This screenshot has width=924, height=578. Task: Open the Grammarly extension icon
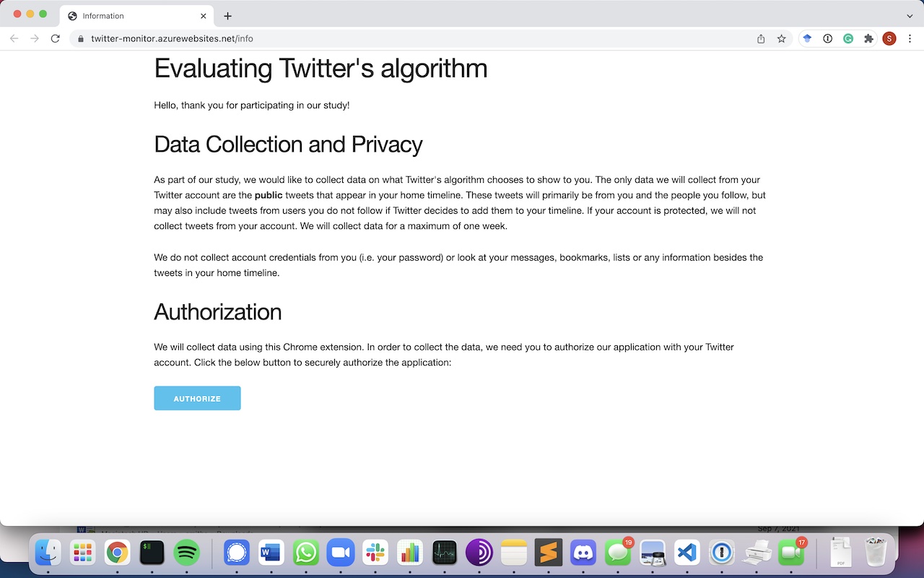tap(848, 39)
